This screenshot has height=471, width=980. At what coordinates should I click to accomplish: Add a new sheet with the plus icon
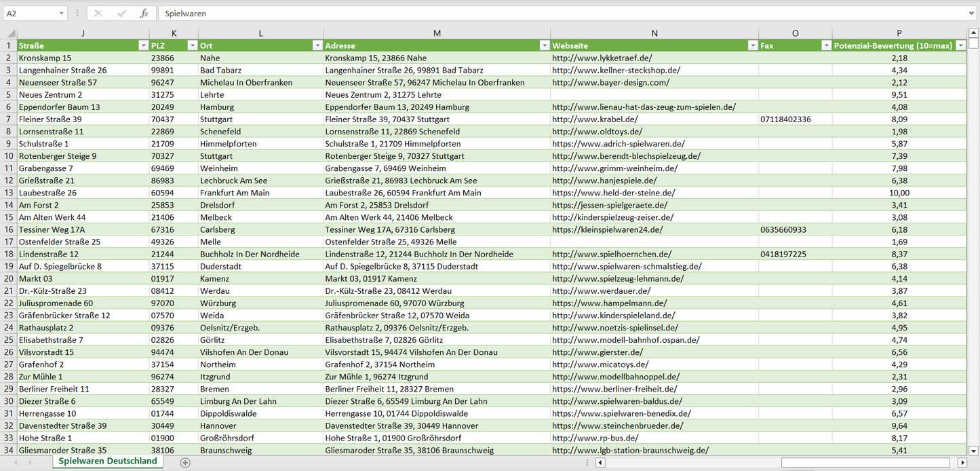pyautogui.click(x=185, y=462)
